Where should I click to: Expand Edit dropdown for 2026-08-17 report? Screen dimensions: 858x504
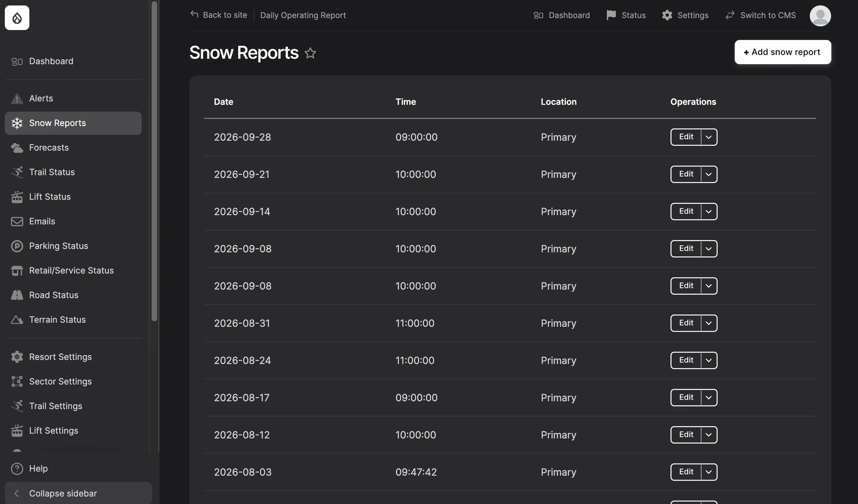click(x=709, y=398)
